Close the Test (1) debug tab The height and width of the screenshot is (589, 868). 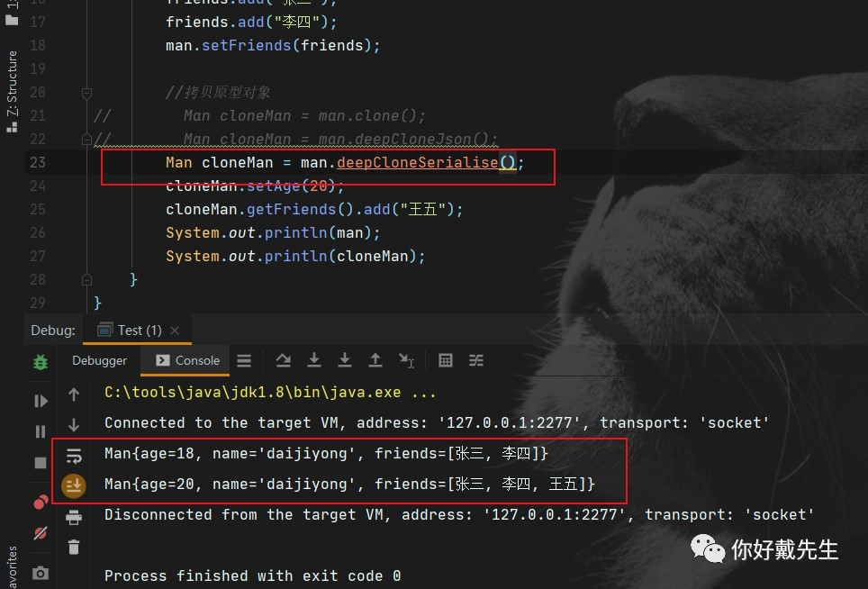pyautogui.click(x=175, y=331)
